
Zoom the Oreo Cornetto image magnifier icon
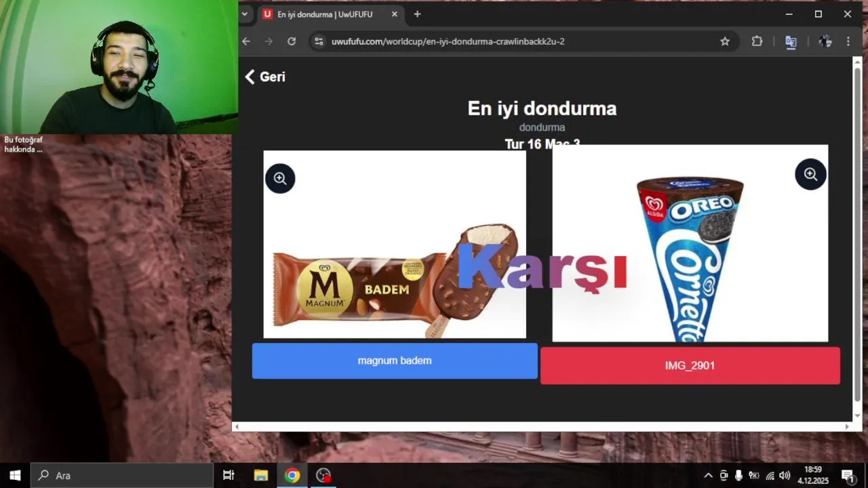click(810, 174)
